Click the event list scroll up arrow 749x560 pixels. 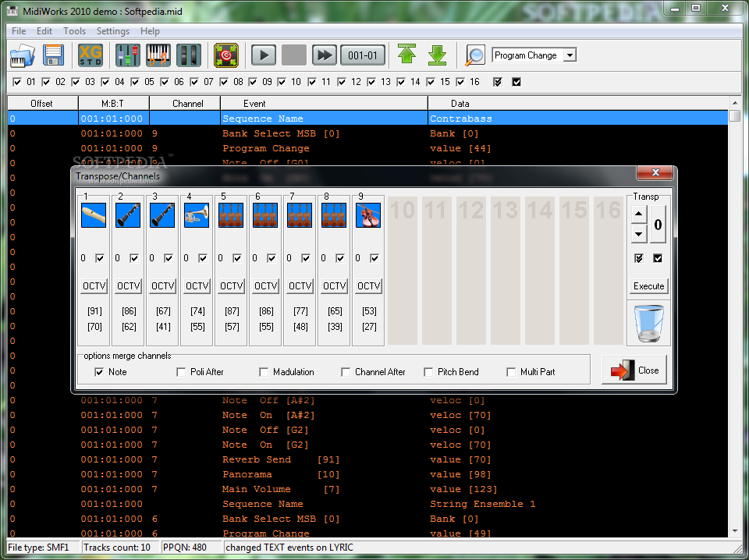[x=735, y=103]
